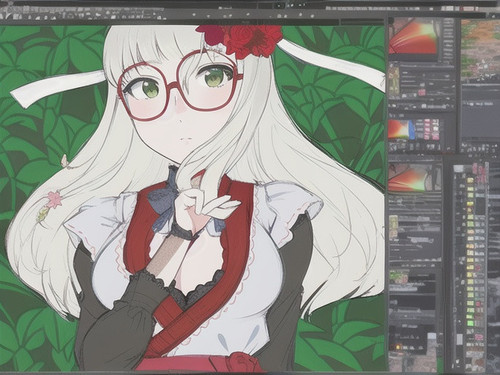Select the topmost red-green gradient preview
The image size is (500, 375).
tap(413, 37)
